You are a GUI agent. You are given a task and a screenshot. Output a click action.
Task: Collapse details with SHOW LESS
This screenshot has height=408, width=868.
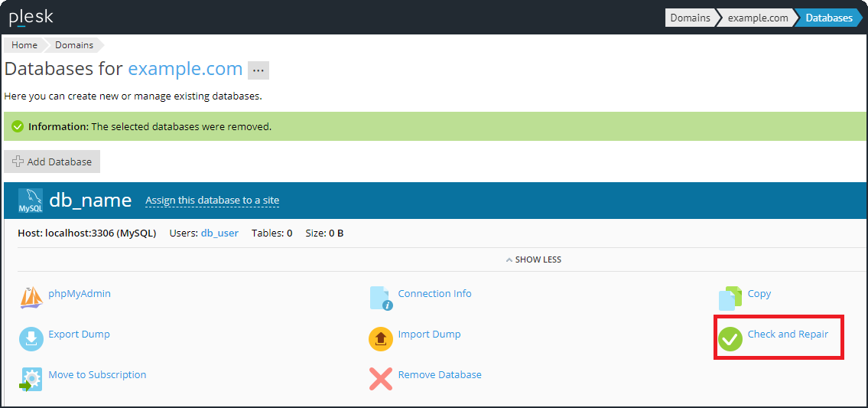click(534, 259)
